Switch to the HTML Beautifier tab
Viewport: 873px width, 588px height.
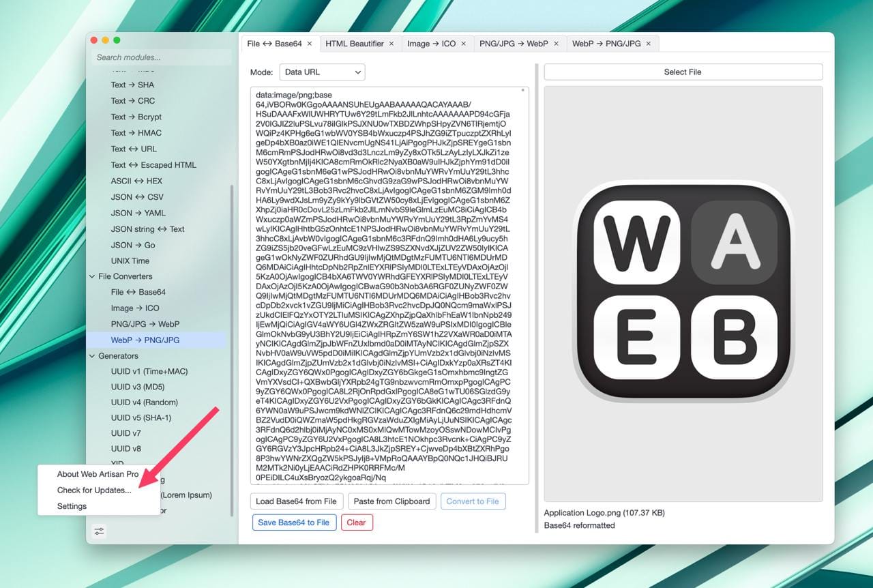point(354,44)
